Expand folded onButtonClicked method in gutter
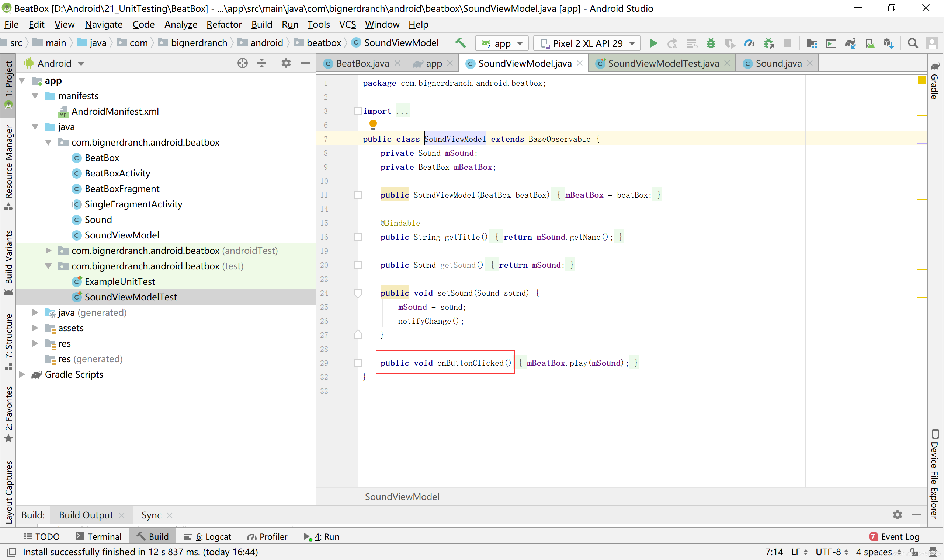Screen dimensions: 944x560 [x=358, y=363]
